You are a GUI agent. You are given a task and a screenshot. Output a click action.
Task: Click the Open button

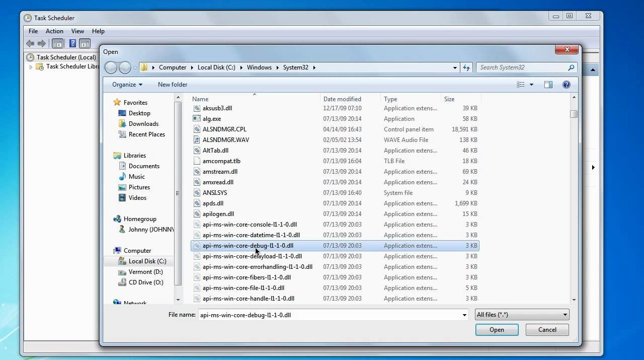(497, 330)
